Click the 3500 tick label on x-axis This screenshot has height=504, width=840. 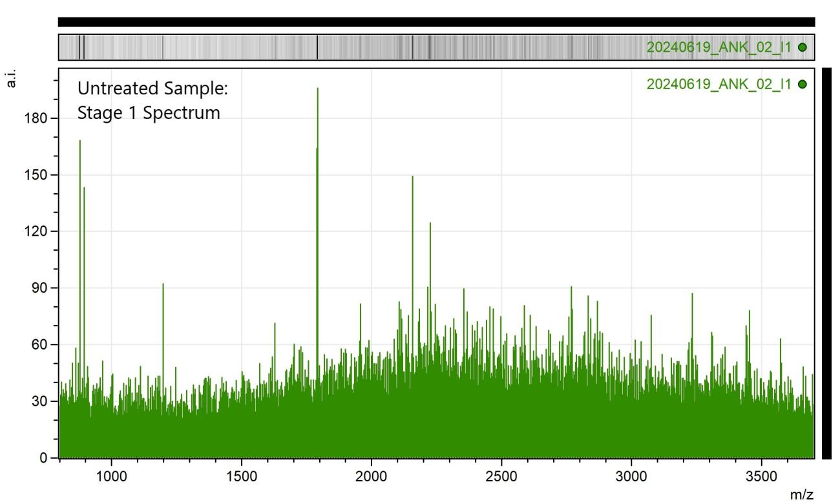[x=761, y=474]
